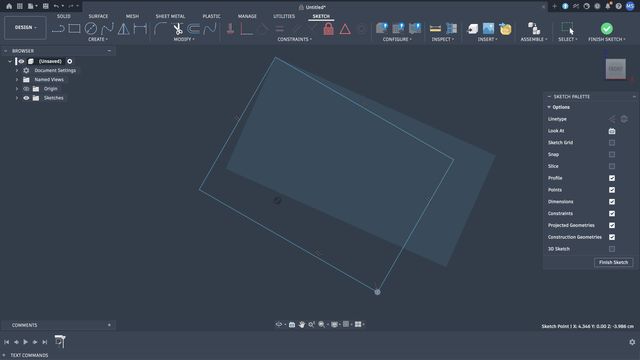Screen dimensions: 640x360
Task: Open notifications bell icon
Action: pyautogui.click(x=608, y=6)
